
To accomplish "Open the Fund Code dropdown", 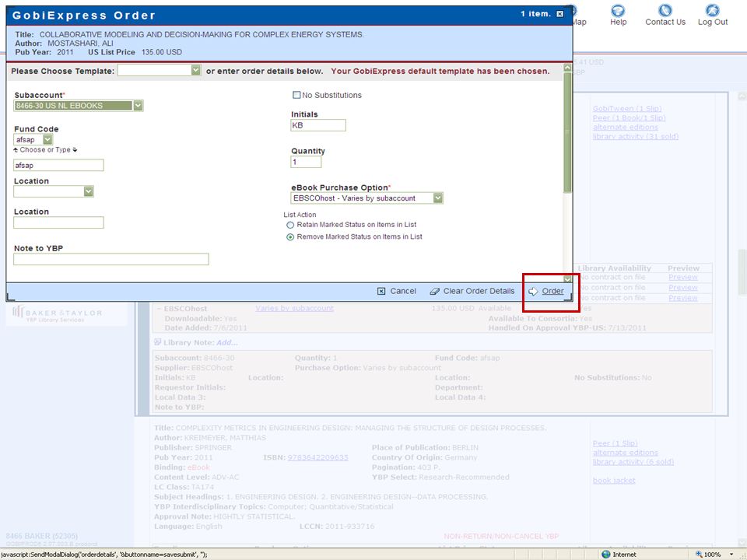I will (x=47, y=139).
